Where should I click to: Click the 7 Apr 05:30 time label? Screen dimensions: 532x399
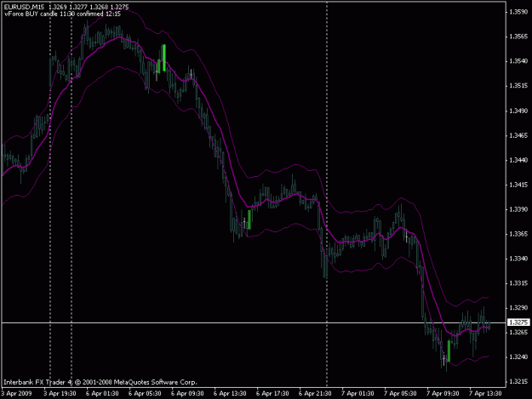(400, 394)
